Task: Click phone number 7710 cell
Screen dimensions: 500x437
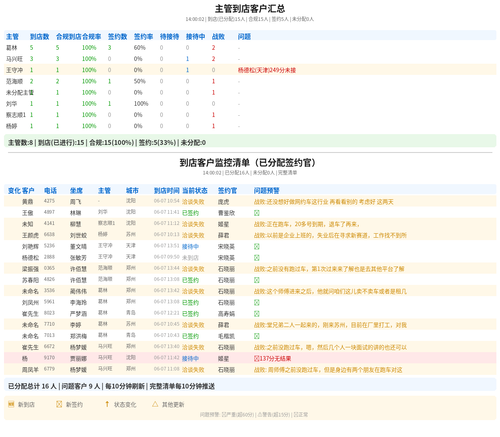Action: (49, 324)
